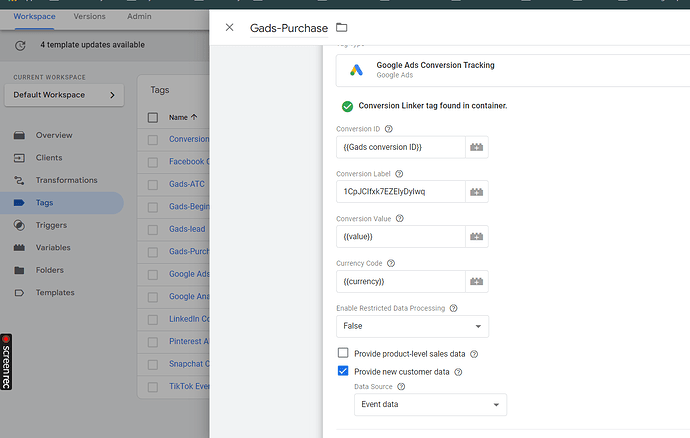Click the folder icon next to Gads-Purchase title
Viewport: 690px width, 438px height.
(x=342, y=28)
